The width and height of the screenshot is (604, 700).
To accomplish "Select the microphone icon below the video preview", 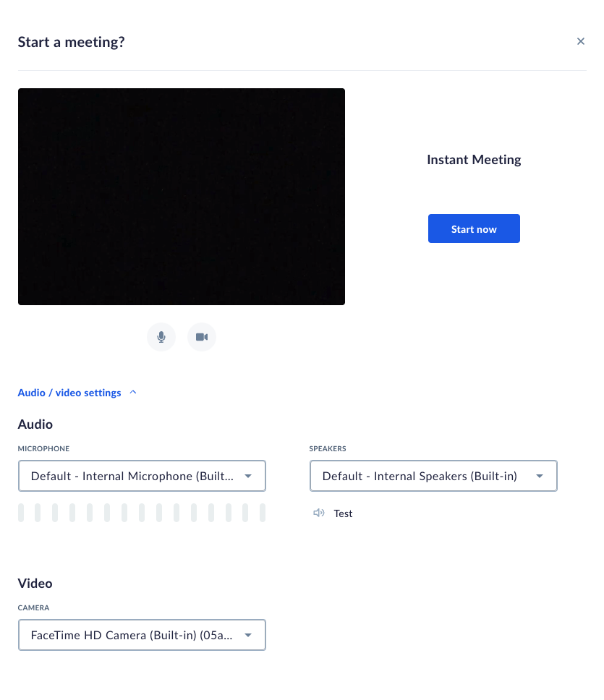I will (x=161, y=337).
